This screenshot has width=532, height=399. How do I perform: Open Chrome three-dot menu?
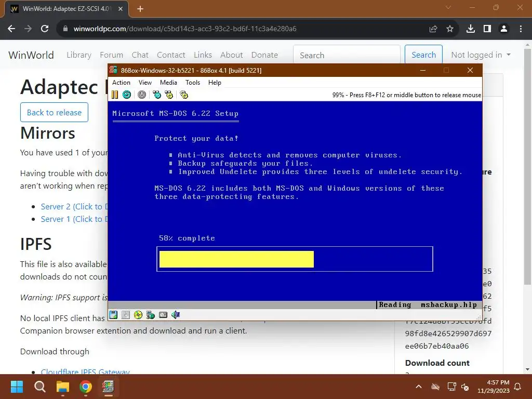tap(521, 29)
